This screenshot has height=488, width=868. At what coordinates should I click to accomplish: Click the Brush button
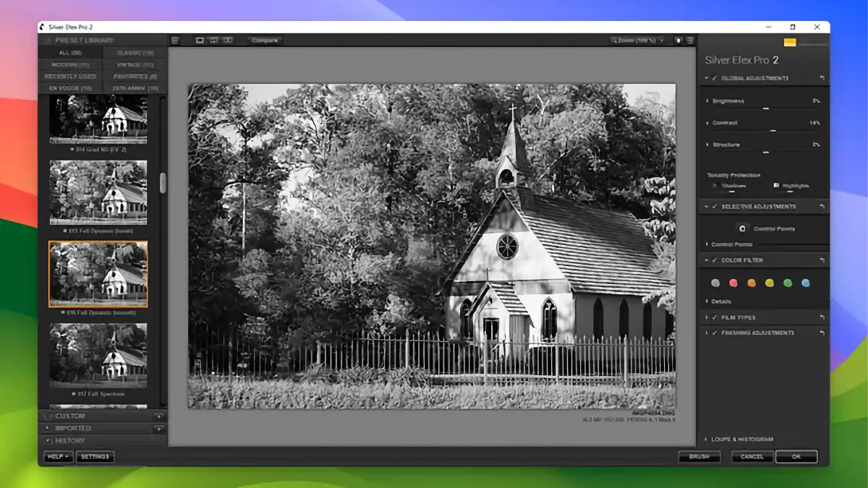point(699,457)
